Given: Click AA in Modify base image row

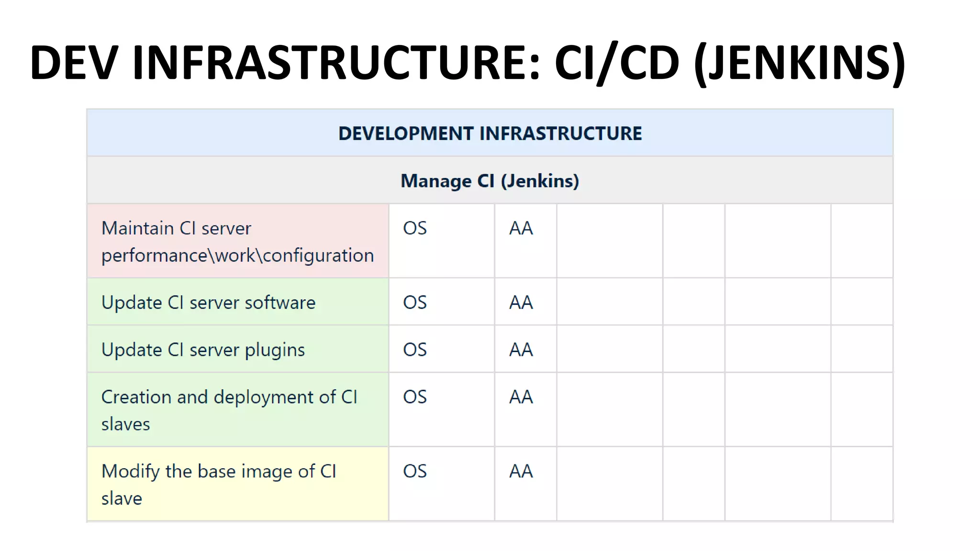Looking at the screenshot, I should [x=521, y=471].
